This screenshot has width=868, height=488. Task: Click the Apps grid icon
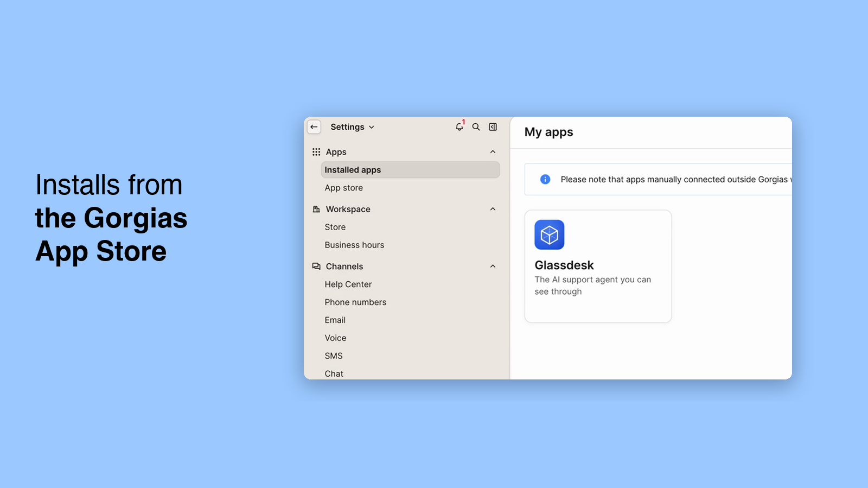coord(316,152)
